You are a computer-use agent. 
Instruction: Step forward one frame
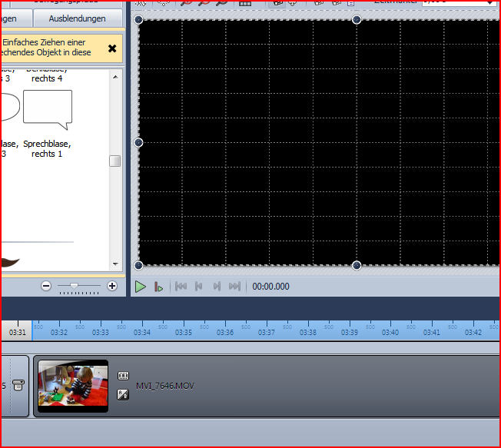217,287
